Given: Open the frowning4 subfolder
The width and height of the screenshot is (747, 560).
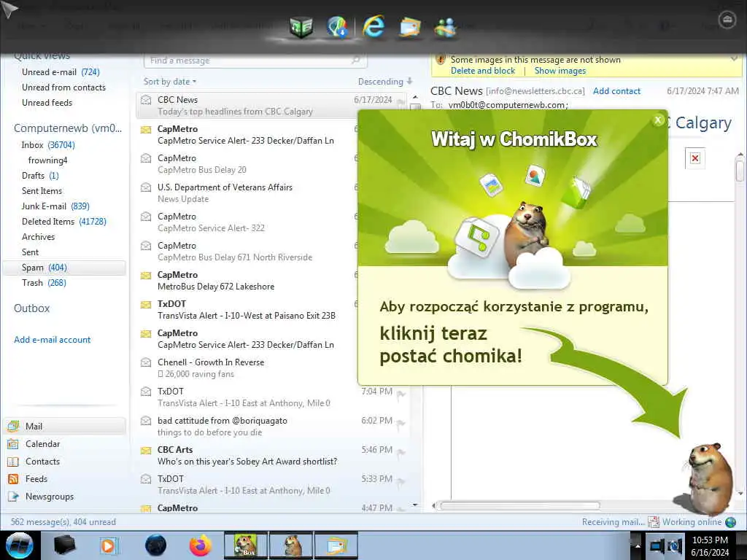Looking at the screenshot, I should 47,160.
